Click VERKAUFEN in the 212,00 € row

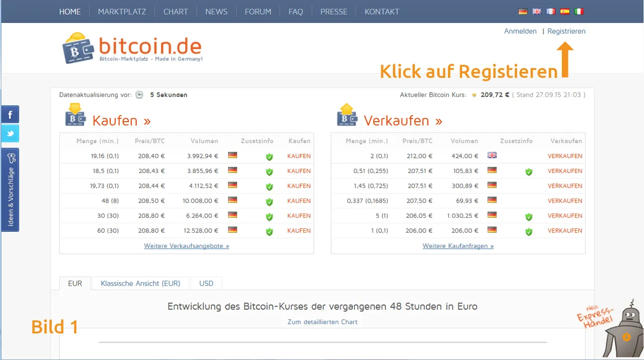pyautogui.click(x=565, y=156)
